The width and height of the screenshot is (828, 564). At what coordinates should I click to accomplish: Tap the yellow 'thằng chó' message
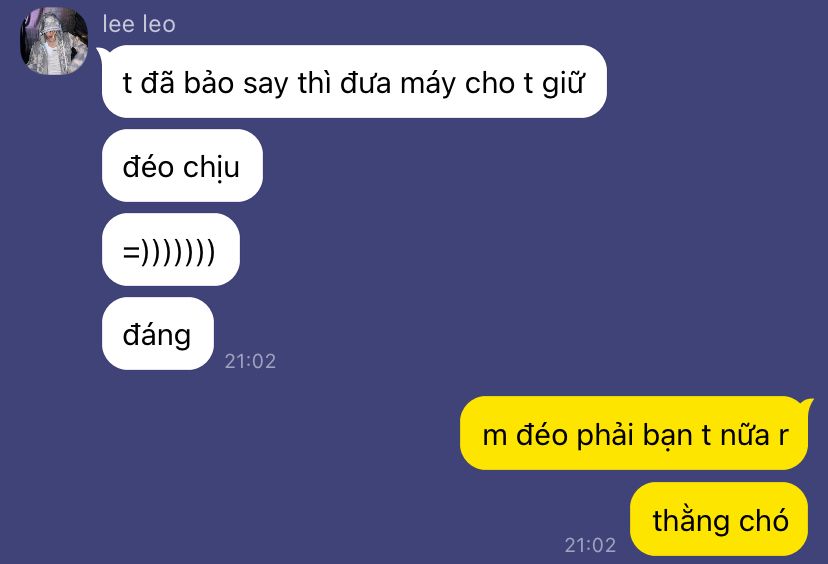(719, 519)
